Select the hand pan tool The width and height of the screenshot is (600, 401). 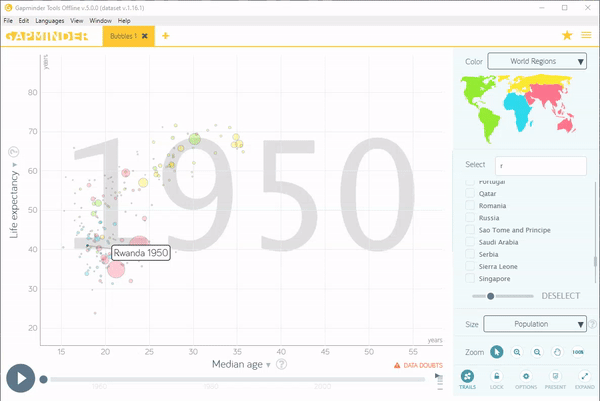558,352
